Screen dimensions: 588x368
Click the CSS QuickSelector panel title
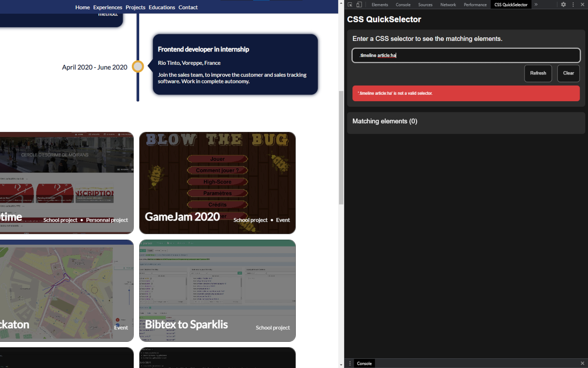click(384, 19)
